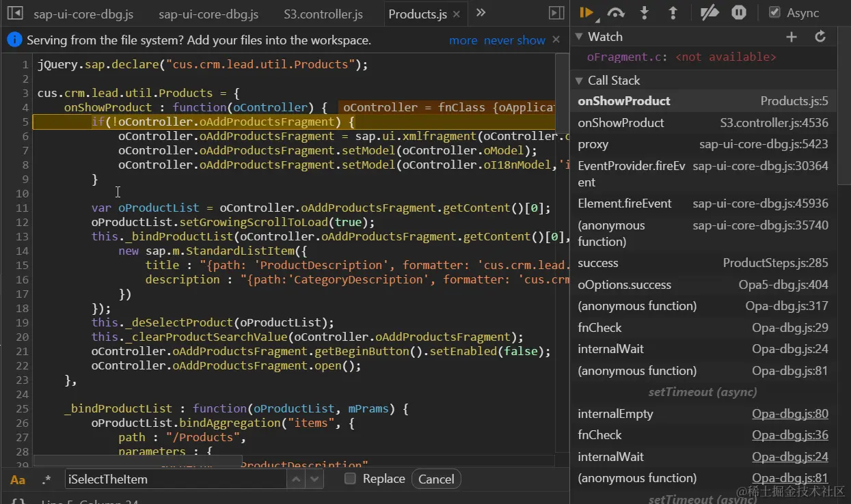Select the onShowProduct frame at Products.js:5
This screenshot has width=851, height=504.
click(703, 101)
